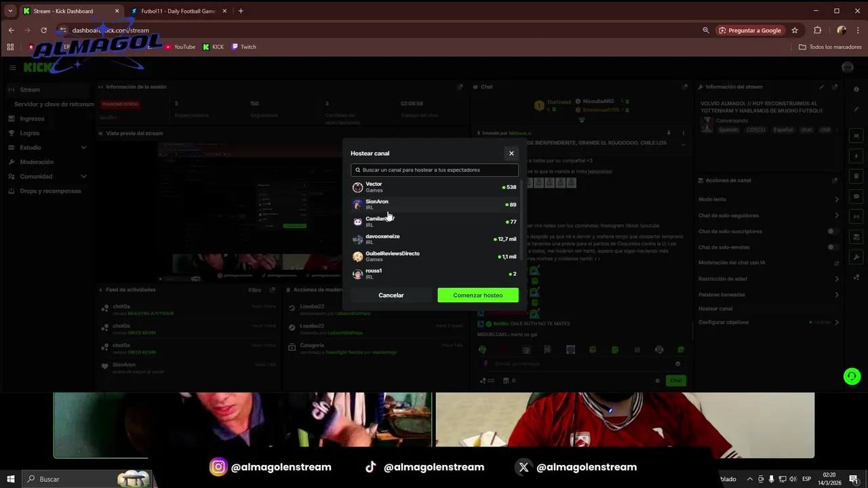This screenshot has width=868, height=488.
Task: Click Cancelar in host dialog
Action: pyautogui.click(x=391, y=296)
